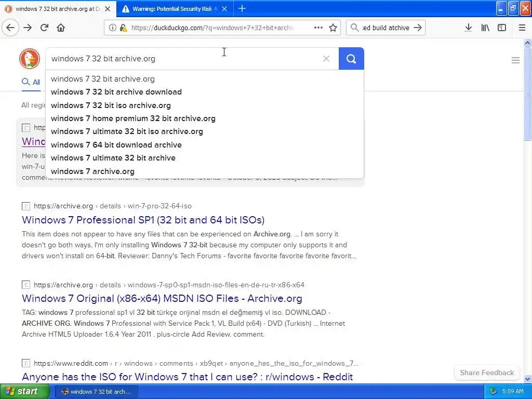
Task: Go back to the previous page
Action: (10, 28)
